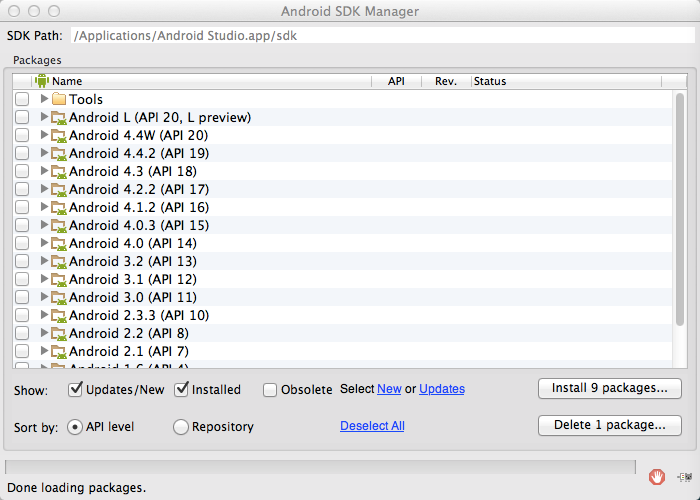Check the Android L (API 20) checkbox
The height and width of the screenshot is (500, 700).
[22, 117]
